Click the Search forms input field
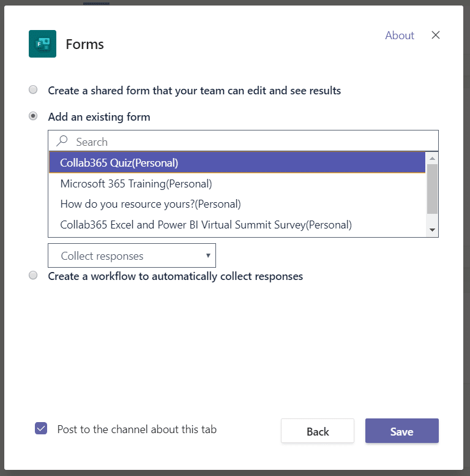 click(251, 142)
